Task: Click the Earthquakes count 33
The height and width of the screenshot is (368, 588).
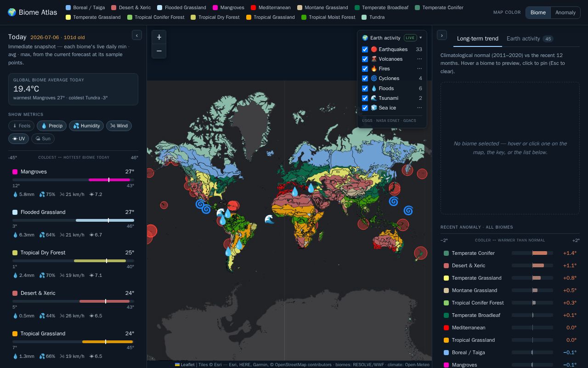Action: (419, 49)
